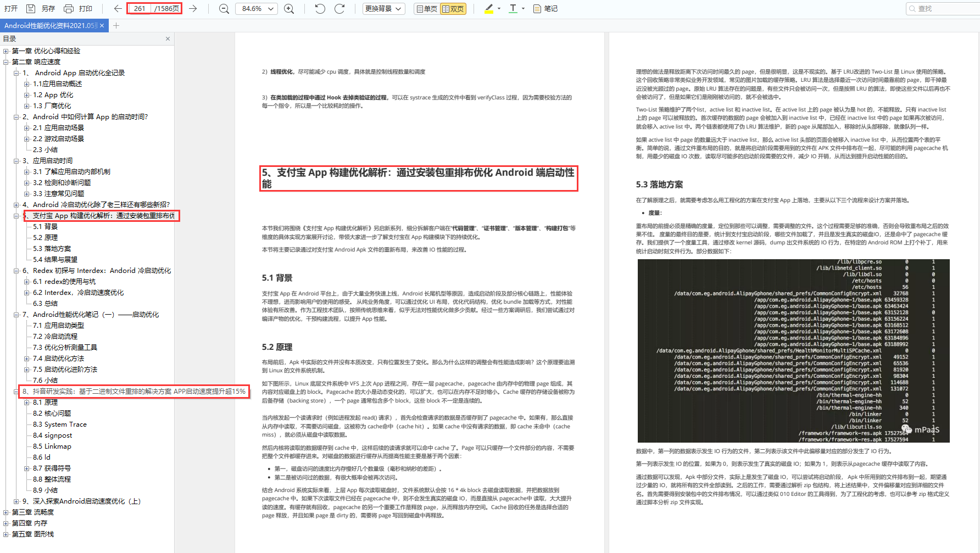Open outline item 8.3 System Trace
Image resolution: width=980 pixels, height=553 pixels.
click(60, 424)
